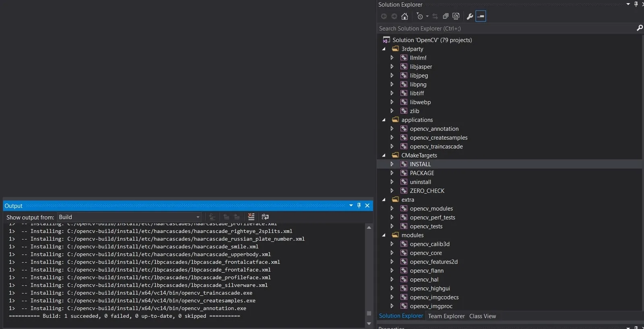Click the Home icon in Solution Explorer toolbar

tap(405, 16)
